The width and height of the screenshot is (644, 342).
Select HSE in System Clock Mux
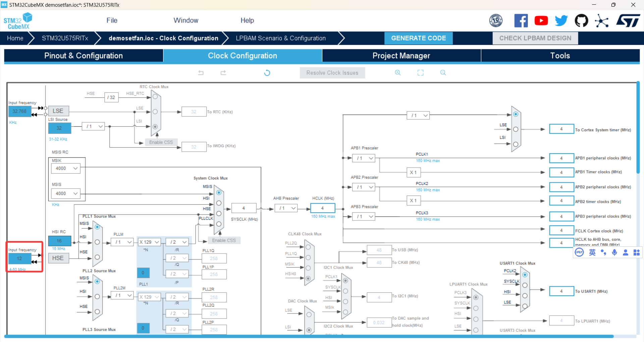(x=219, y=214)
